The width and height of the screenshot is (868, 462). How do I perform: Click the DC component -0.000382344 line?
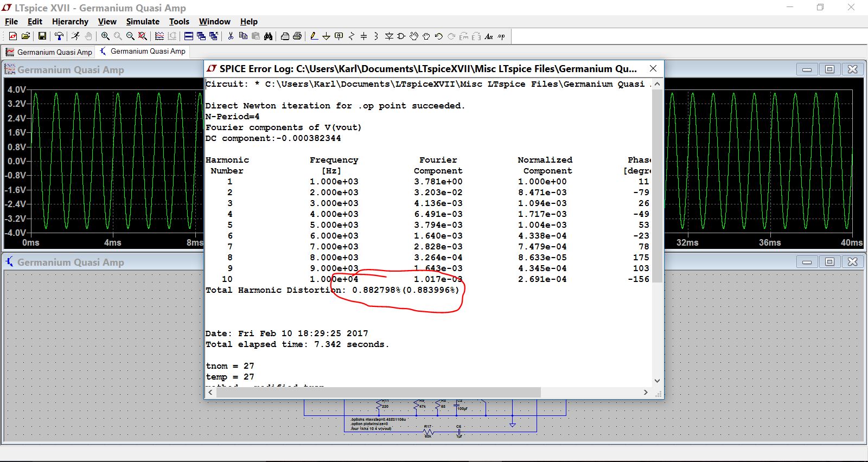(273, 138)
